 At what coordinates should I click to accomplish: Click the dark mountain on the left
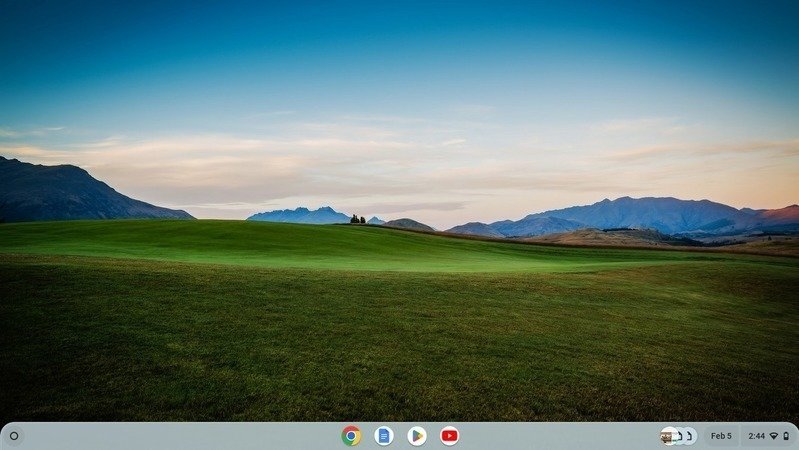coord(60,195)
